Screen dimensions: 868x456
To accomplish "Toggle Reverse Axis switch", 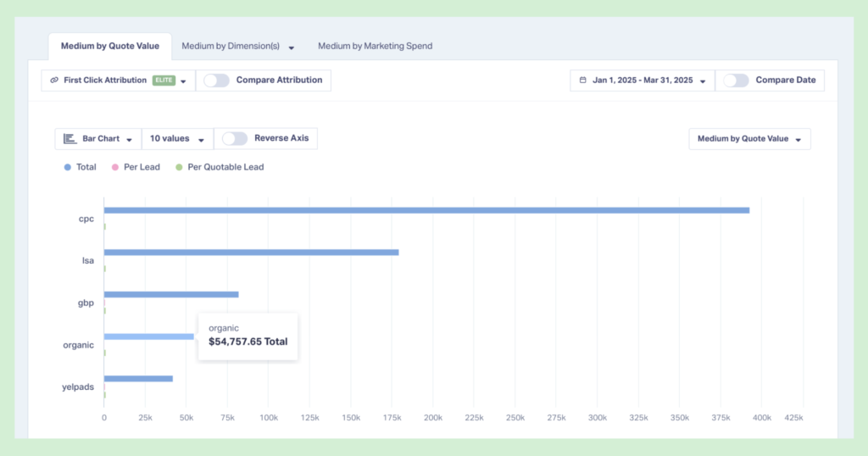I will [235, 138].
